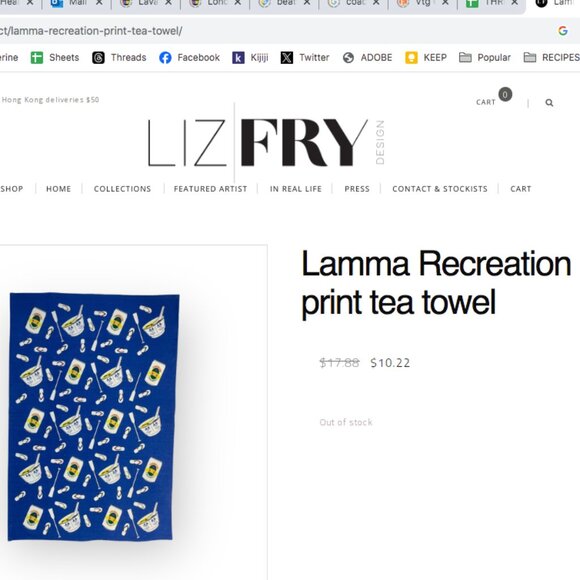Click the Google icon in address bar
580x580 pixels.
pos(563,31)
